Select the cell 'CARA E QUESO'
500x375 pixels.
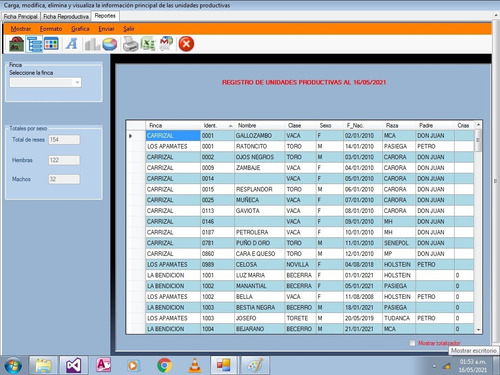coord(259,254)
